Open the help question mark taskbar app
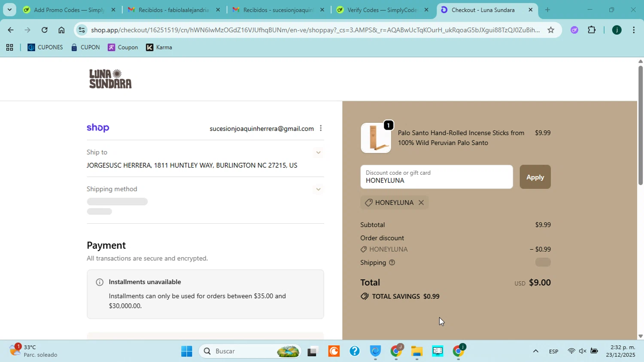The width and height of the screenshot is (644, 362). [354, 352]
